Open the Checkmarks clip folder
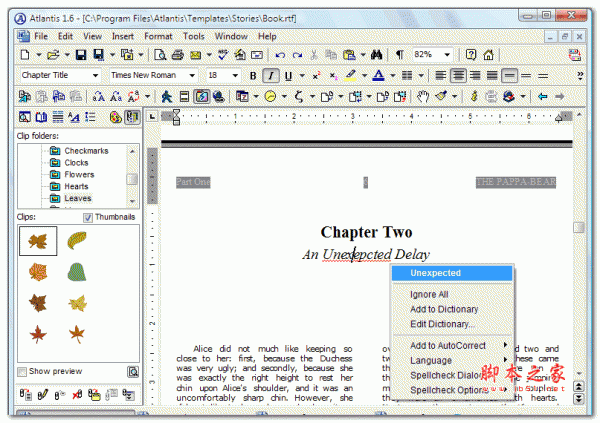The image size is (600, 423). coord(86,151)
